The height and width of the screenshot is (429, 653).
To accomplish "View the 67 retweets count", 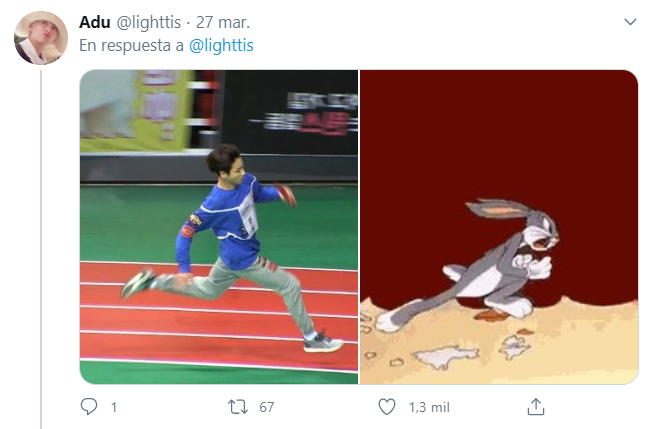I will pos(267,407).
